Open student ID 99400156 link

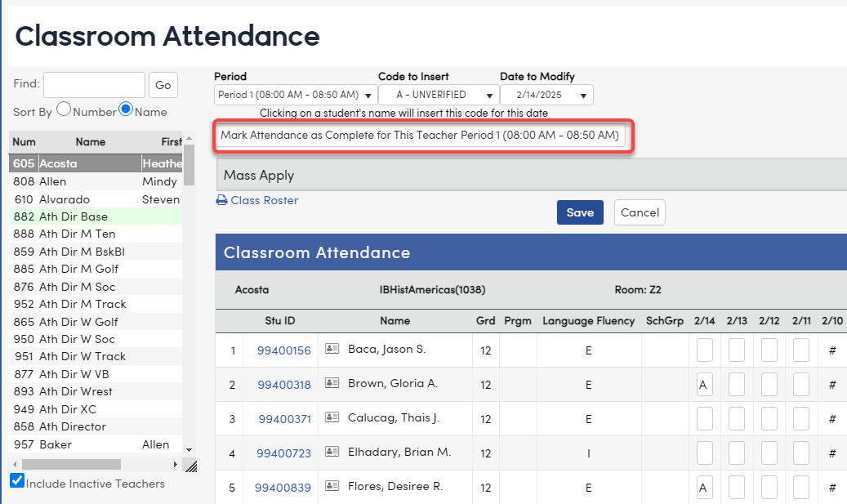coord(284,350)
